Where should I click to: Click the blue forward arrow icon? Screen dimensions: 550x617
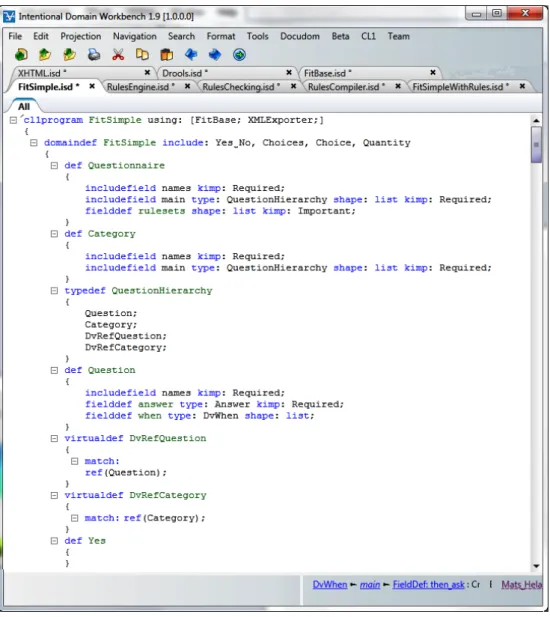pyautogui.click(x=215, y=55)
